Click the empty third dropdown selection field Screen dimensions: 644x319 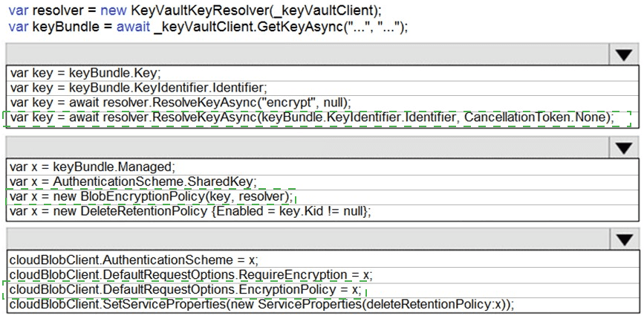coord(305,239)
